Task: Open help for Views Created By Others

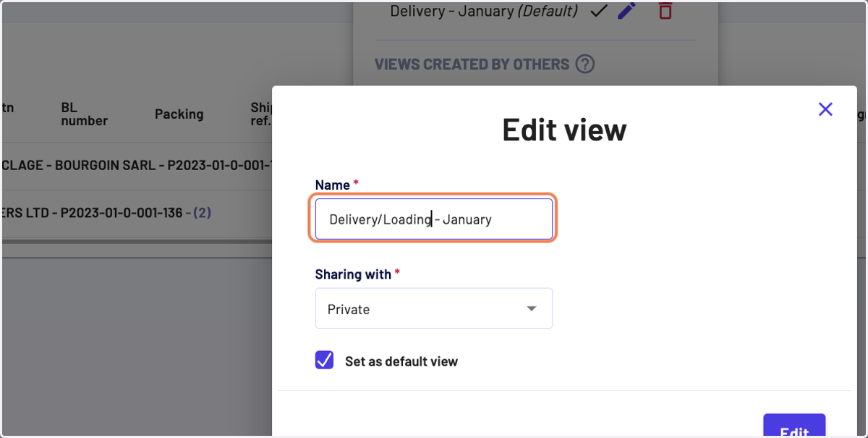Action: click(x=584, y=64)
